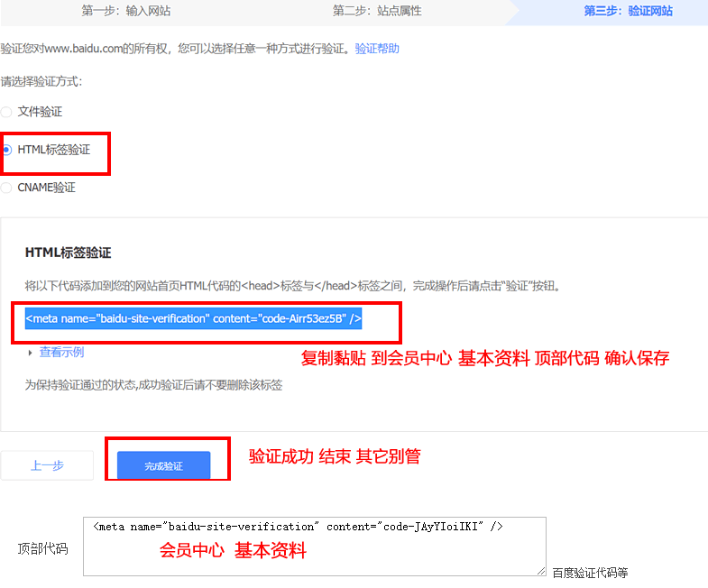Open the 查看示例 example link
The height and width of the screenshot is (588, 708).
61,352
